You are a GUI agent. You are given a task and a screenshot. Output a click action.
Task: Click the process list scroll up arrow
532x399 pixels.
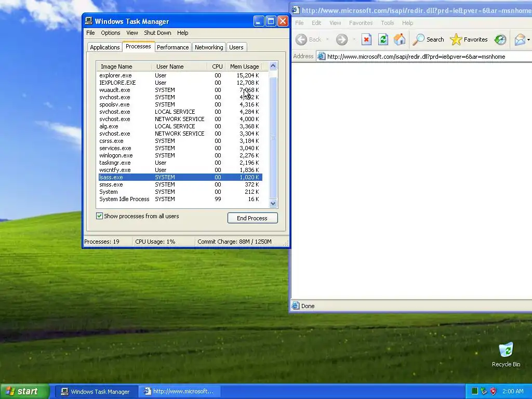[273, 66]
